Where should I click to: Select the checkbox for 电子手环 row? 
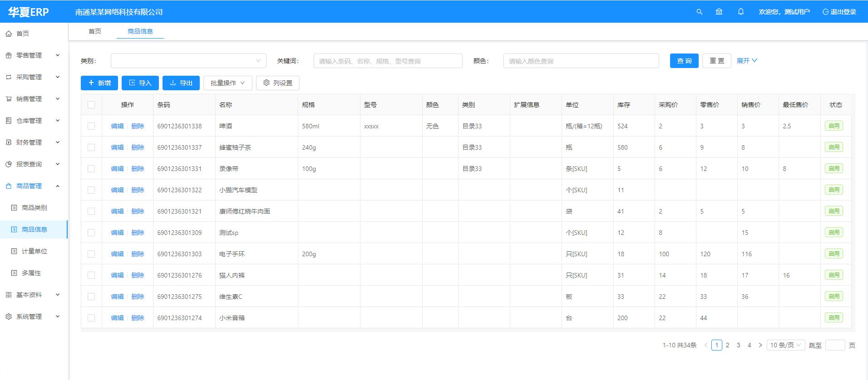[x=91, y=254]
